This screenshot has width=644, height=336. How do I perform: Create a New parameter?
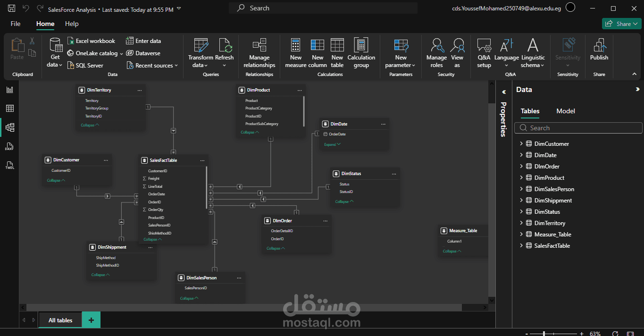click(401, 53)
